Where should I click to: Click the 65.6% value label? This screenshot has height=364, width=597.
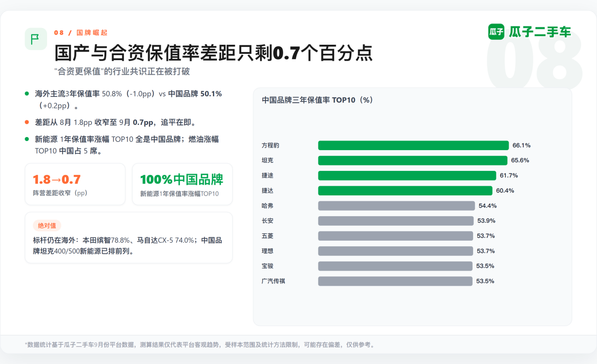[520, 161]
